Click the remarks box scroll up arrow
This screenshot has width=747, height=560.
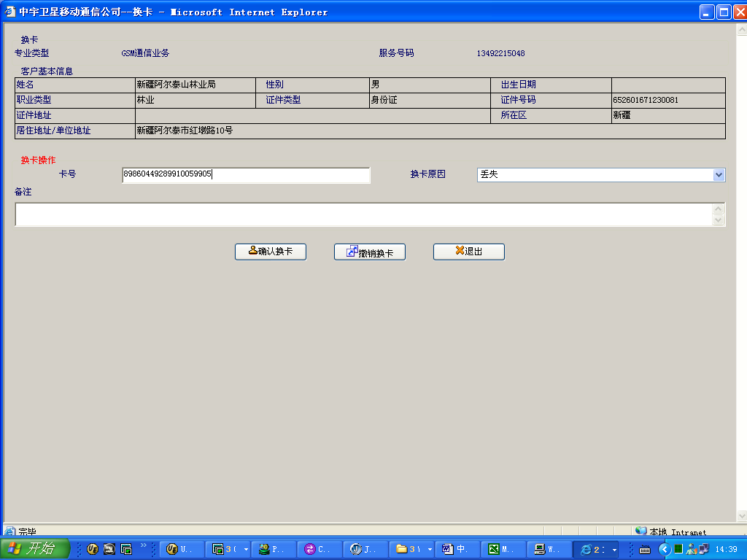(719, 209)
